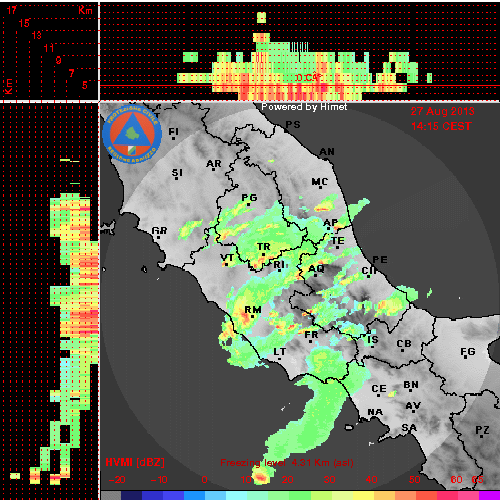This screenshot has height=500, width=500.
Task: Click the -20 dBZ scale label
Action: tap(117, 480)
